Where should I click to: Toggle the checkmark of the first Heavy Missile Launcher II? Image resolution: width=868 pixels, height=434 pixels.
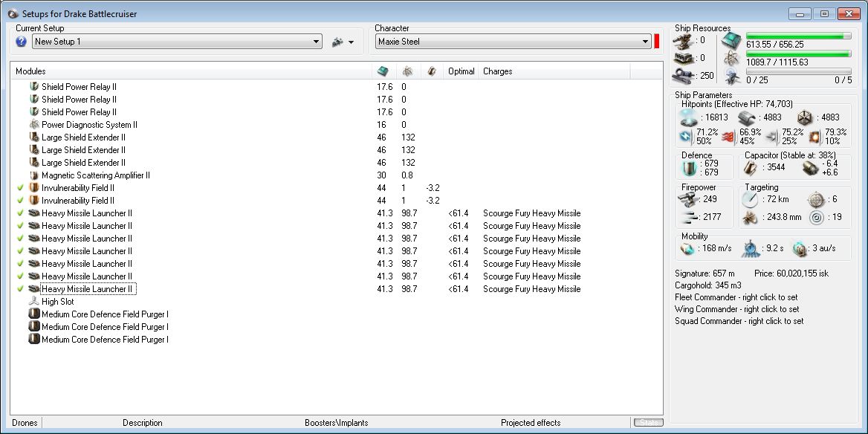coord(21,213)
